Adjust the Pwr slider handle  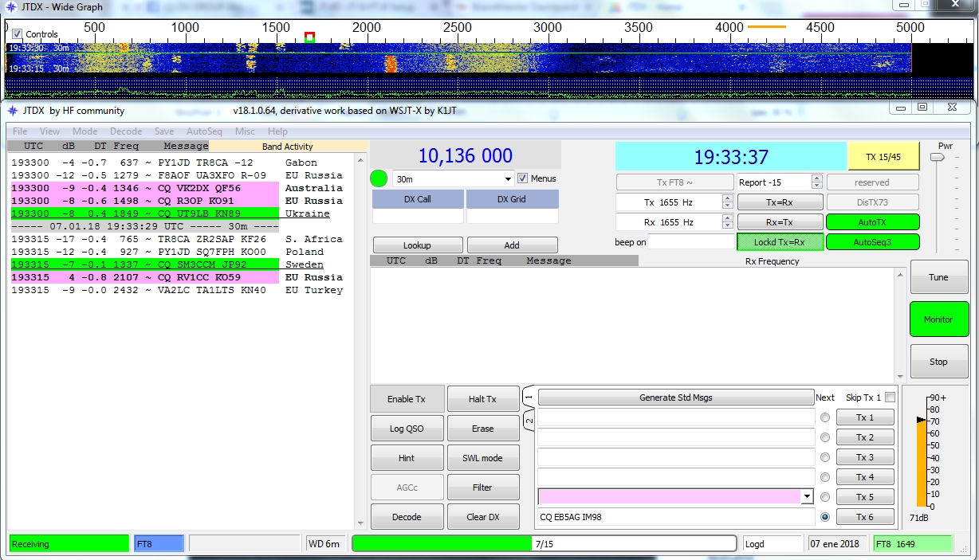click(x=938, y=158)
